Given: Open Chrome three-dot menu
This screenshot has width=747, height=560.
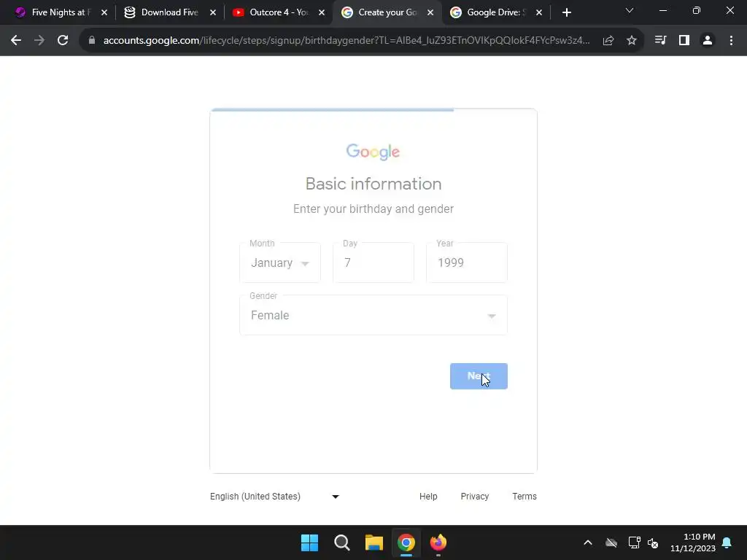Looking at the screenshot, I should tap(731, 41).
